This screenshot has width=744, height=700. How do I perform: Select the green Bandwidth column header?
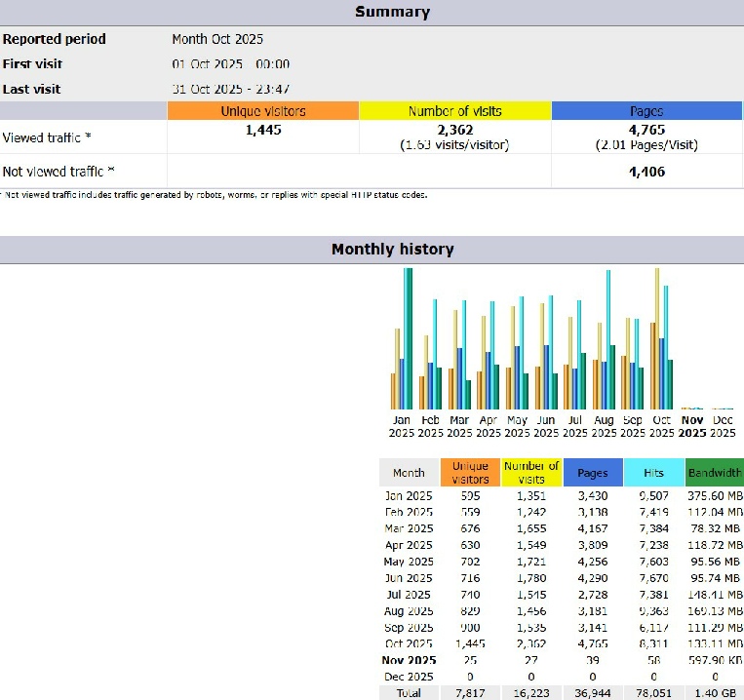[x=714, y=473]
